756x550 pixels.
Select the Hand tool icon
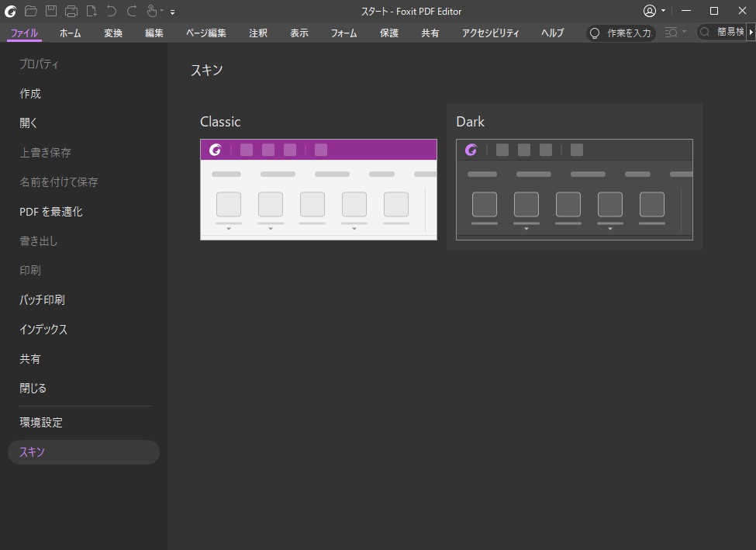pos(150,11)
